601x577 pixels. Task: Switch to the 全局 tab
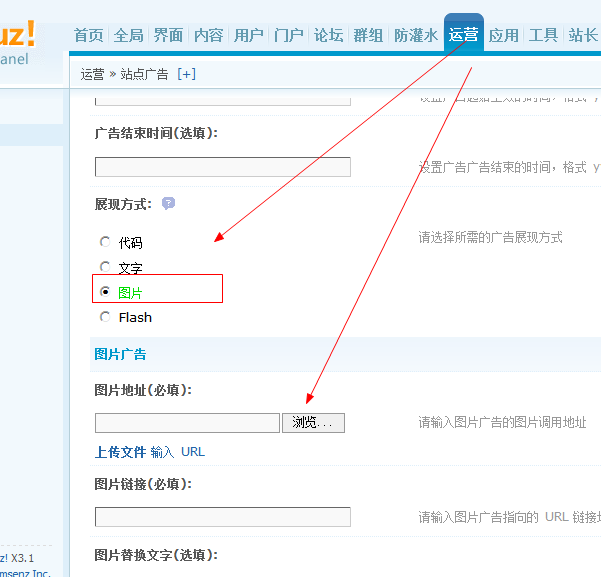click(x=128, y=36)
